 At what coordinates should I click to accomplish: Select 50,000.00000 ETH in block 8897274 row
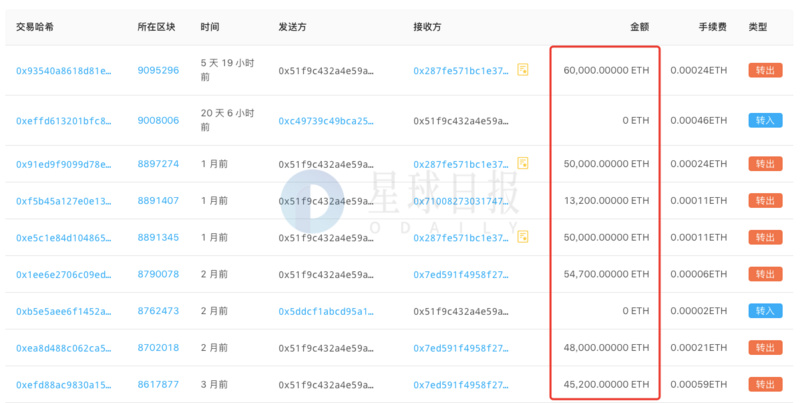(x=606, y=164)
